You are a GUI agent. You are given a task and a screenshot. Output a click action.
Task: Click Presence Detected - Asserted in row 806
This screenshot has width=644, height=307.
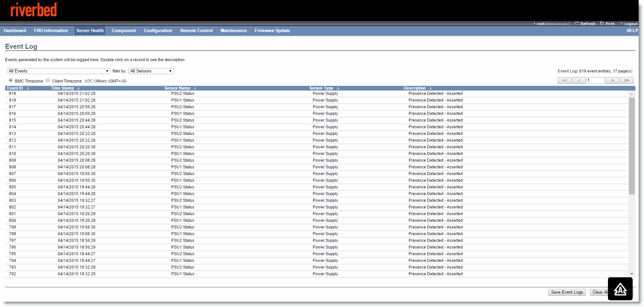click(x=436, y=180)
